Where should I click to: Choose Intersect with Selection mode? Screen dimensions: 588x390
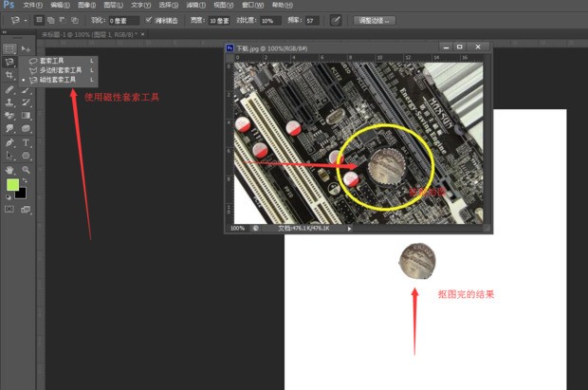pos(75,20)
